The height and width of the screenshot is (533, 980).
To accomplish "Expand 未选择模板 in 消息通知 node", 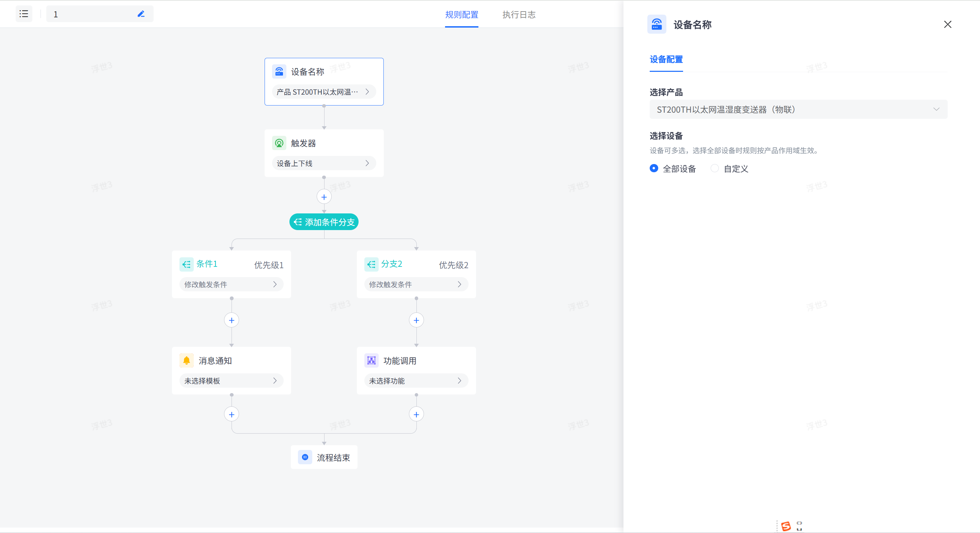I will [231, 381].
